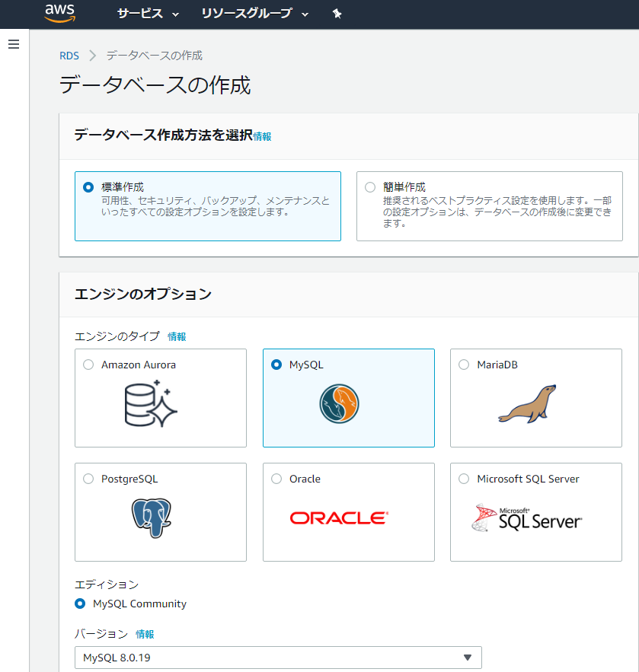639x672 pixels.
Task: Open 情報 link next to エンジンのタイプ
Action: 177,337
